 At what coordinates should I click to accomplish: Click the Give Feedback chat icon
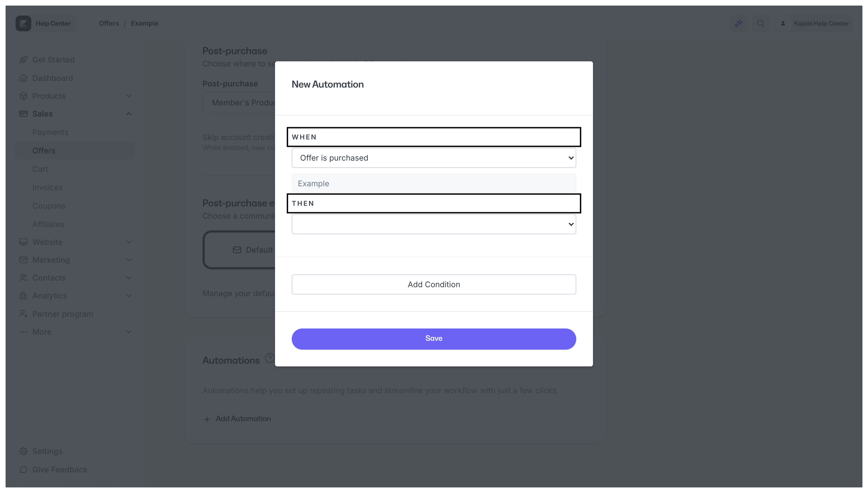coord(23,470)
